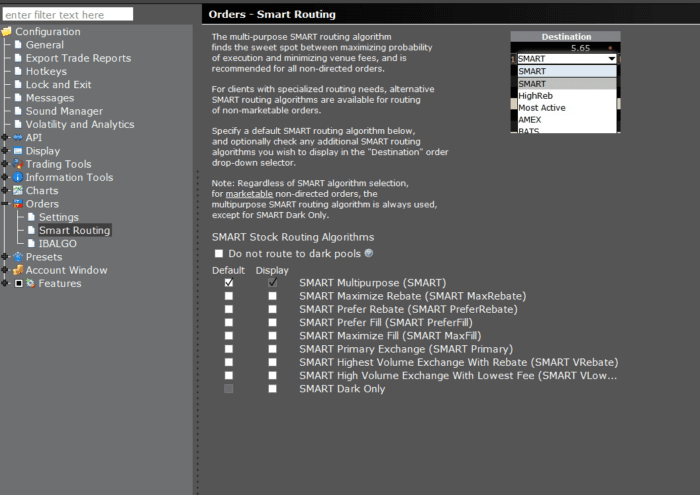Click the Charts icon in tree
The height and width of the screenshot is (495, 700).
(x=17, y=190)
